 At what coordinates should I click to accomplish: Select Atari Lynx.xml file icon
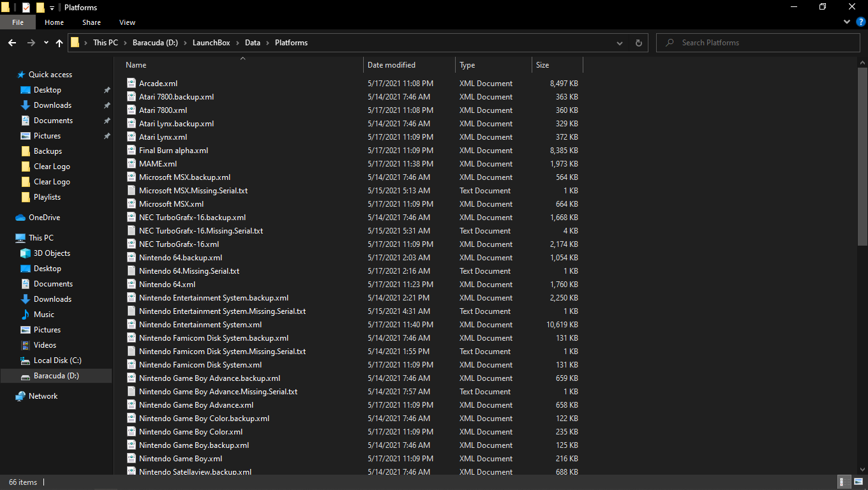(x=131, y=137)
